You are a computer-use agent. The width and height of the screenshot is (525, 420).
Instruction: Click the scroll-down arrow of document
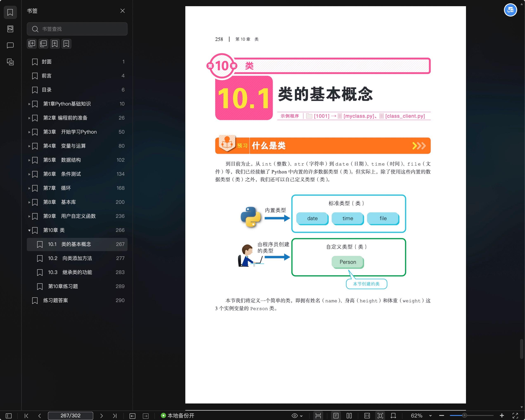coord(521,407)
